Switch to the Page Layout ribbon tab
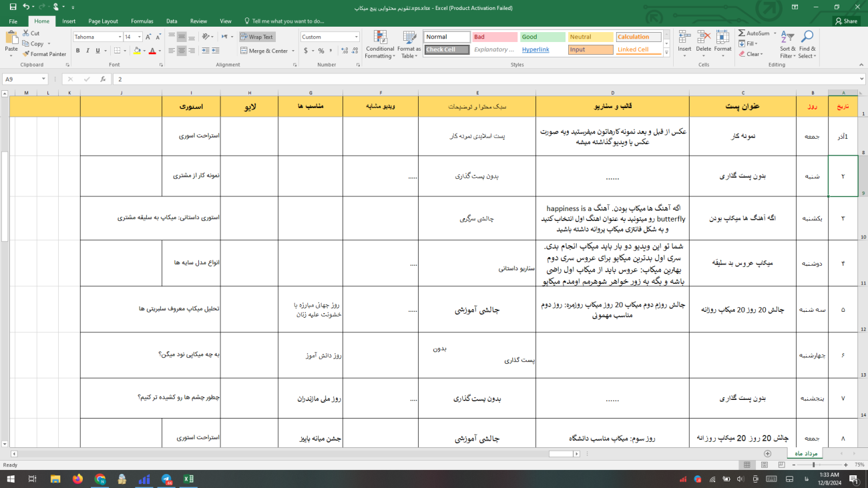868x488 pixels. (x=103, y=21)
